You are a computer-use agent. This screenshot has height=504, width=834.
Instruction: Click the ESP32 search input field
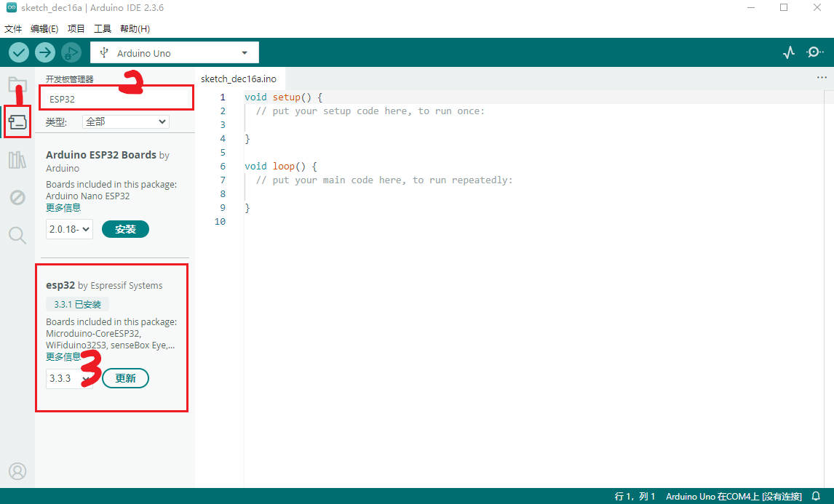pyautogui.click(x=116, y=97)
